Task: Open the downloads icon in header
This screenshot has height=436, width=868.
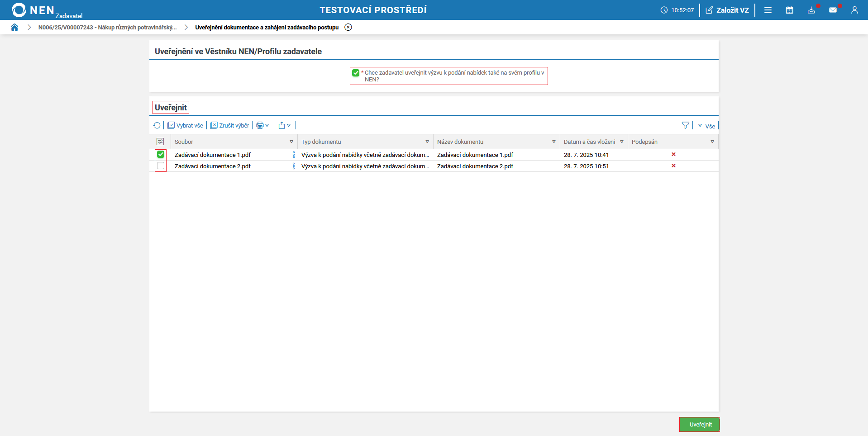Action: (811, 10)
